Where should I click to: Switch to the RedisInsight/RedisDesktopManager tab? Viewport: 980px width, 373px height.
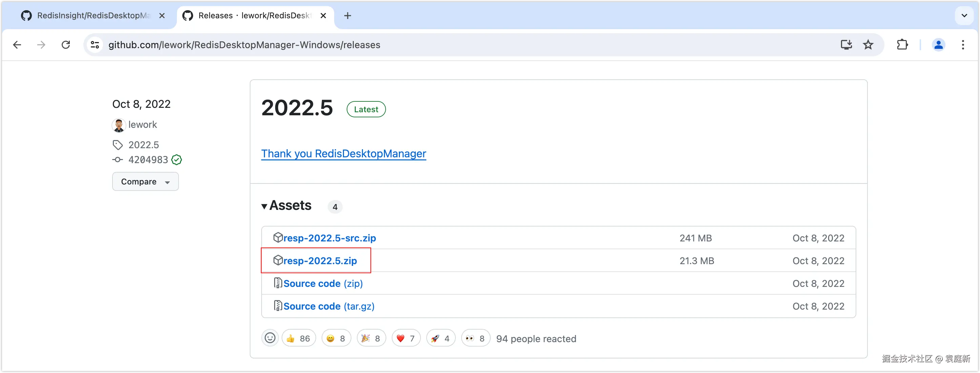pyautogui.click(x=93, y=16)
